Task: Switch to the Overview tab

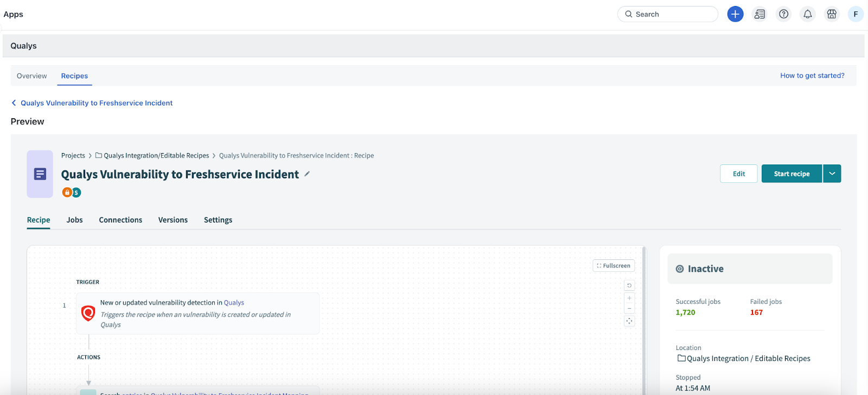Action: pyautogui.click(x=31, y=76)
